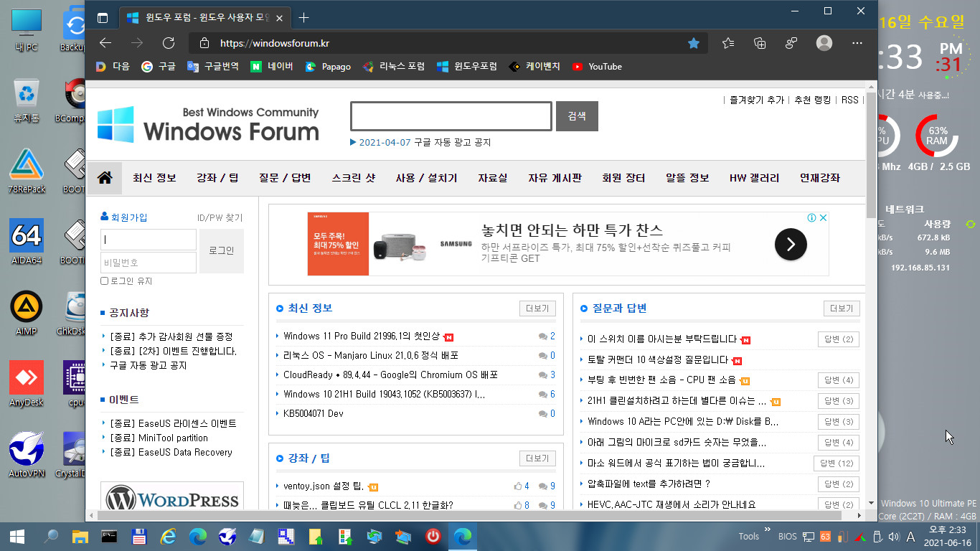Click the volume icon in system tray
Viewport: 980px width, 551px height.
tap(893, 536)
